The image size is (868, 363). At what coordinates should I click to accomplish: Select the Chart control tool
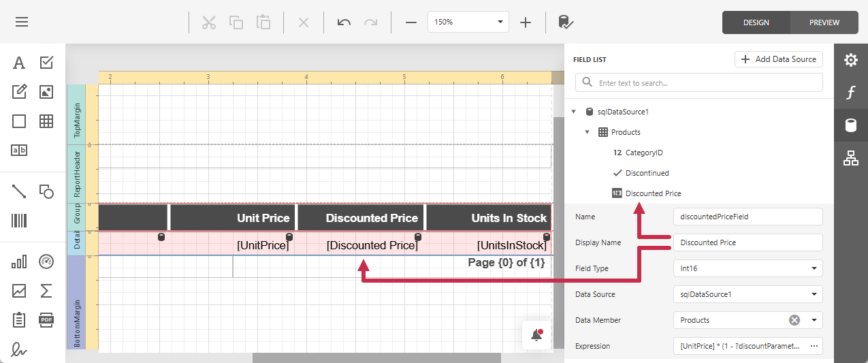pyautogui.click(x=19, y=262)
